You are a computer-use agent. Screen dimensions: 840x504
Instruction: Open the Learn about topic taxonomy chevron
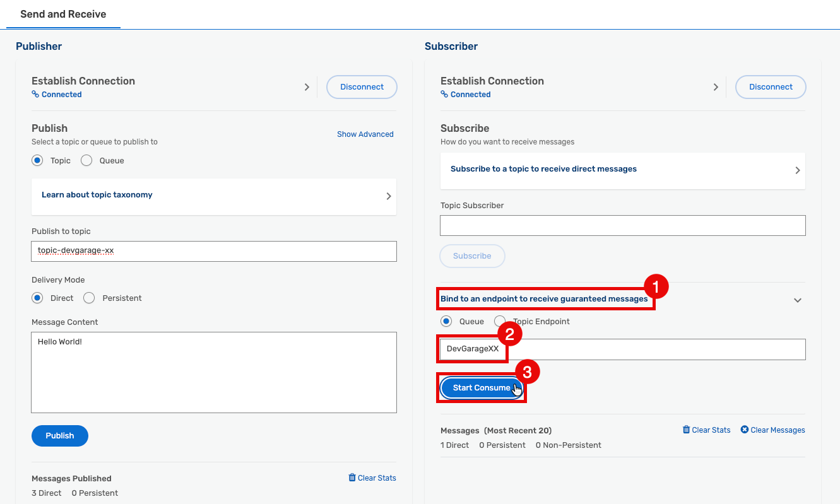389,196
